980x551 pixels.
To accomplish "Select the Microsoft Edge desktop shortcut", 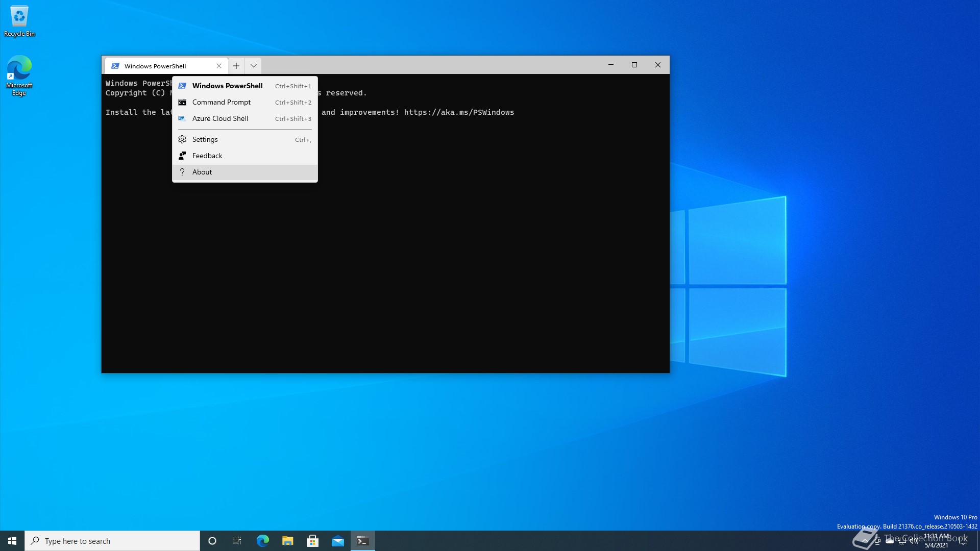I will [19, 75].
